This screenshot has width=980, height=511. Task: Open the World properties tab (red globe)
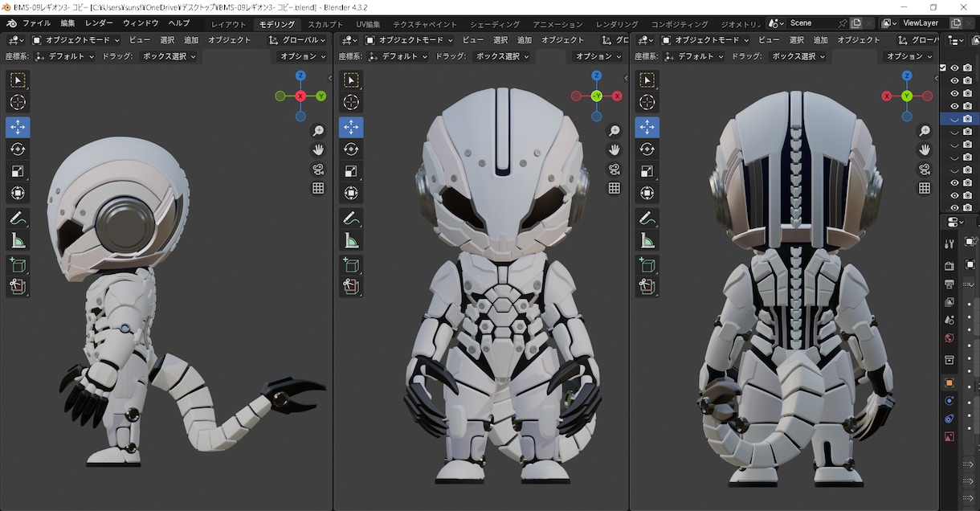pos(949,338)
